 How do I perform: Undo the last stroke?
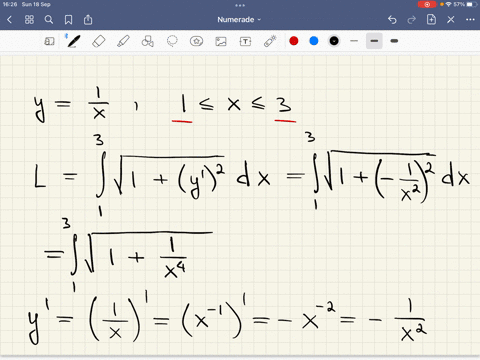[x=392, y=20]
